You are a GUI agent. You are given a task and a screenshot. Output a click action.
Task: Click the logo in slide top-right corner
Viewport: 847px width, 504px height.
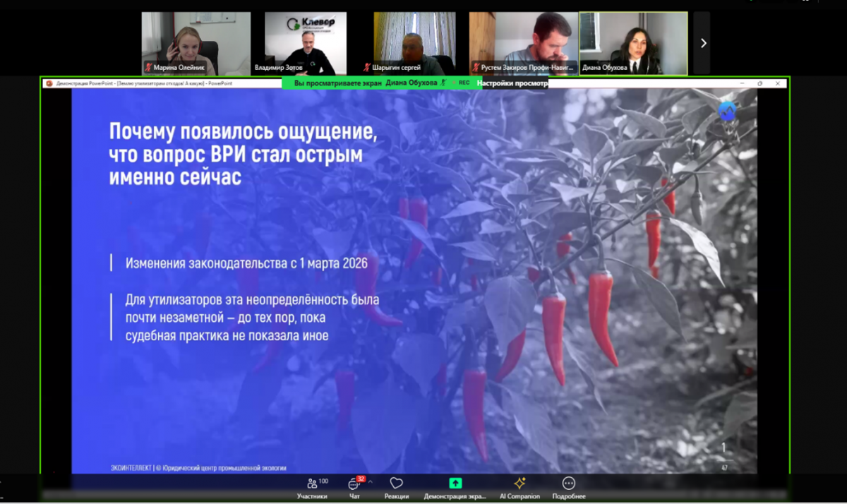coord(726,111)
